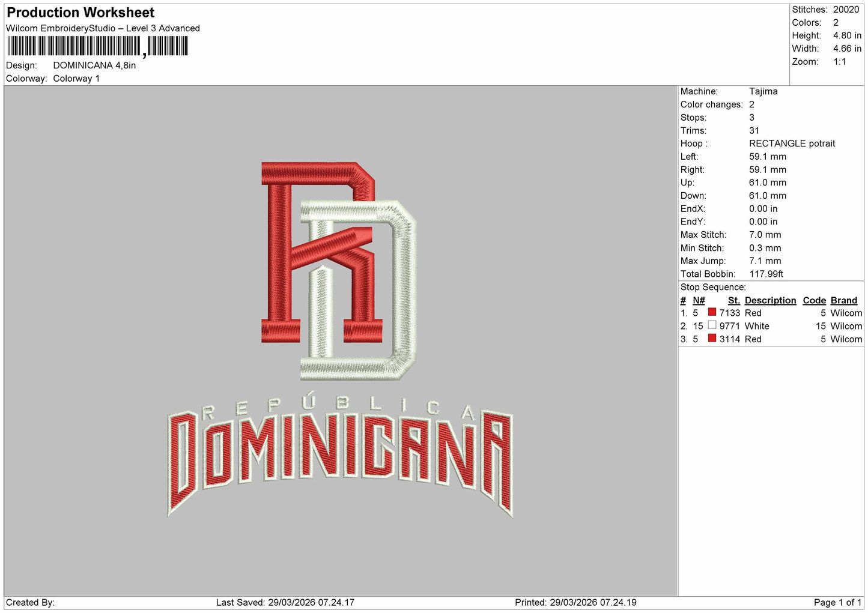Image resolution: width=868 pixels, height=613 pixels.
Task: Click the 'Max Stitch:' value '7.0 mm'
Action: 765,235
